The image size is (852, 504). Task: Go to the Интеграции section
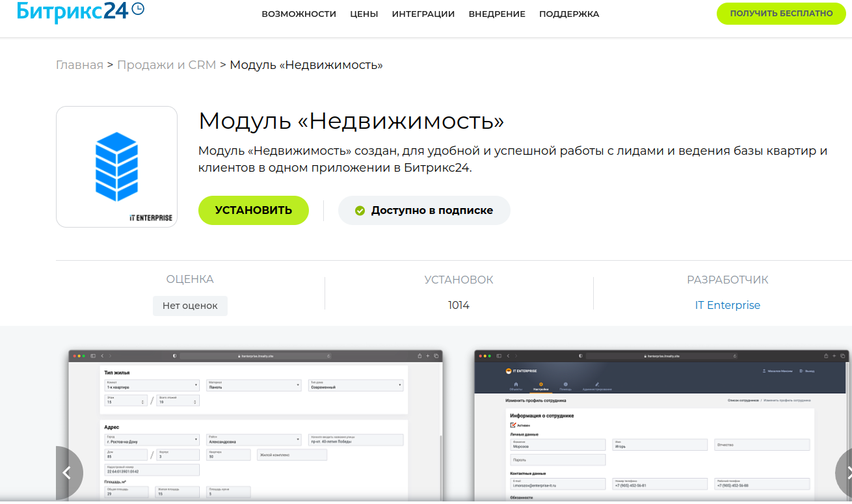(423, 14)
